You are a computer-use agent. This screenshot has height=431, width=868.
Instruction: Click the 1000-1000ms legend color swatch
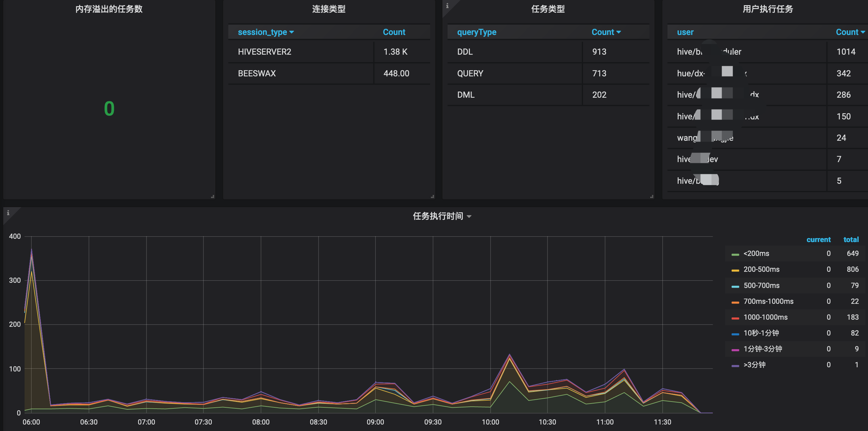coord(735,318)
